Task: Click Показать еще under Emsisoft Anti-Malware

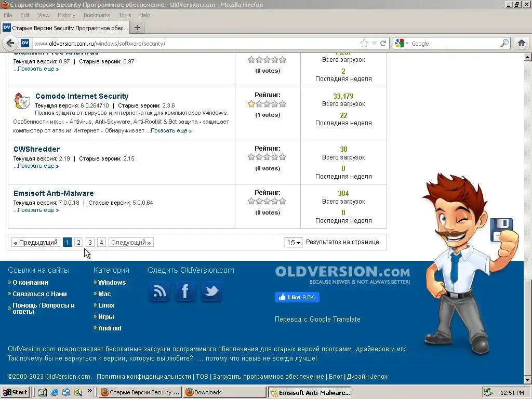Action: pyautogui.click(x=36, y=210)
